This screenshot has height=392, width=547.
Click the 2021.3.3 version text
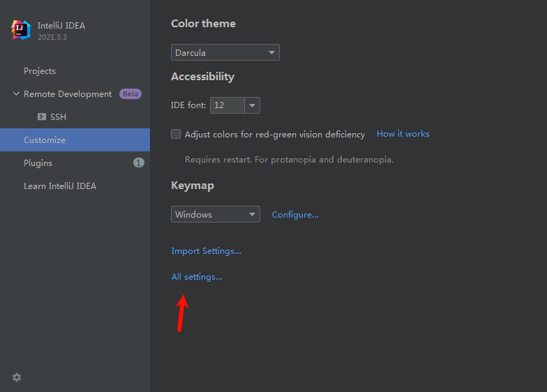(52, 37)
